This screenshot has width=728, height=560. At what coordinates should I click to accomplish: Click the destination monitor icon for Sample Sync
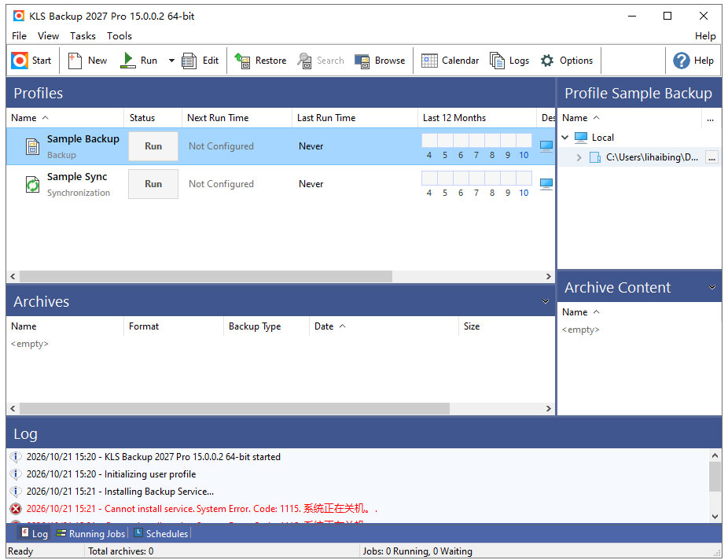coord(546,184)
